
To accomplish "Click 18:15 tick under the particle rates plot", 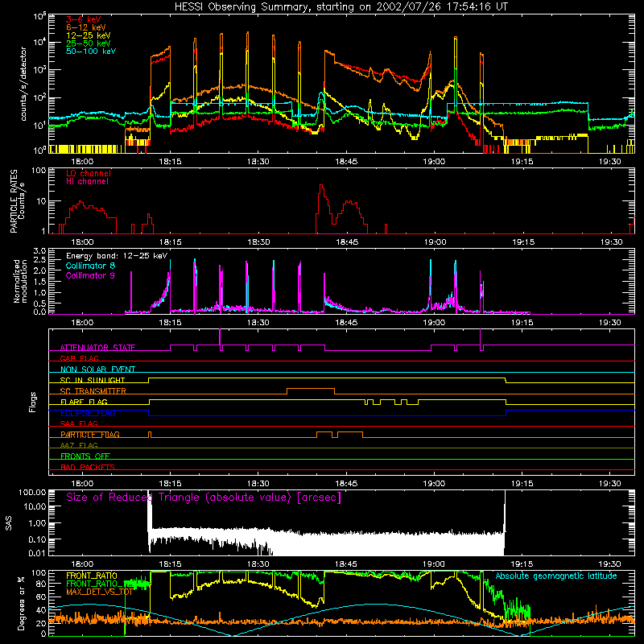I will (x=170, y=242).
